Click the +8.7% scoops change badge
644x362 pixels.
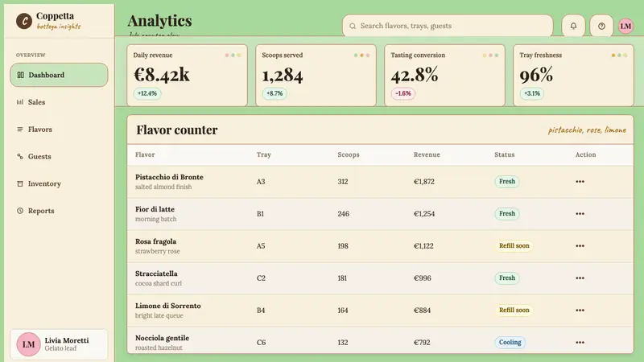[275, 93]
